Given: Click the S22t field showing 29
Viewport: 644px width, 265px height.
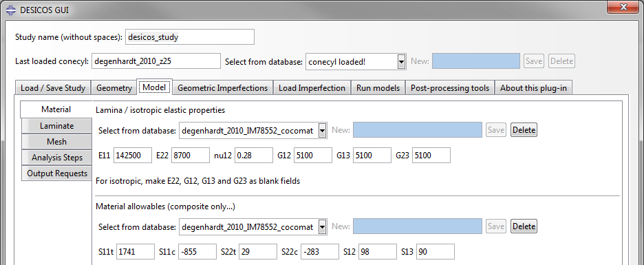Looking at the screenshot, I should [258, 251].
